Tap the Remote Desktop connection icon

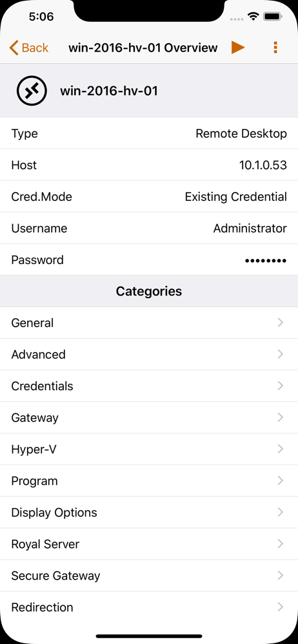point(32,91)
